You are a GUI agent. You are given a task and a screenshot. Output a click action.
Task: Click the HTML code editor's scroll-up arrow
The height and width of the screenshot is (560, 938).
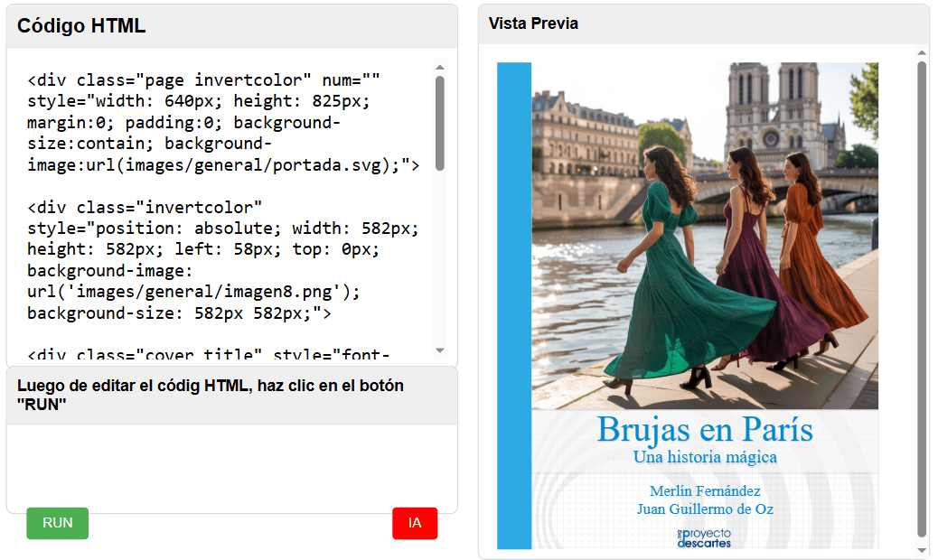(x=440, y=67)
